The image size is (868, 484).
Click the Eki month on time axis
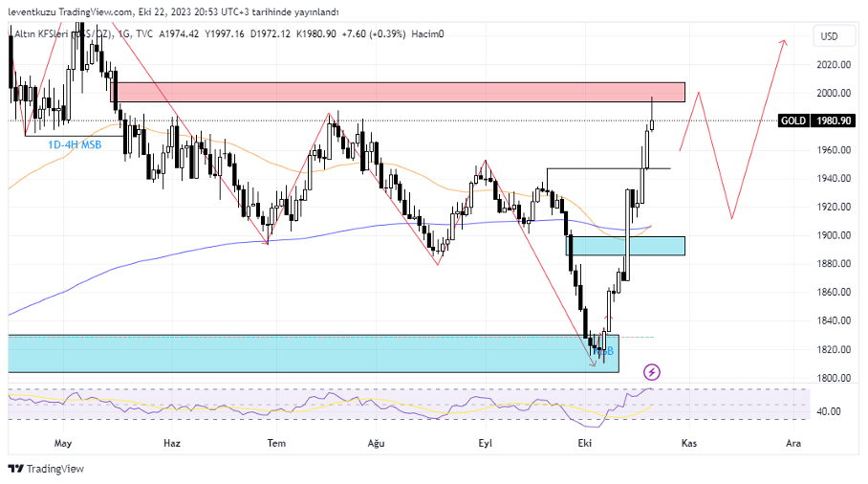[585, 443]
